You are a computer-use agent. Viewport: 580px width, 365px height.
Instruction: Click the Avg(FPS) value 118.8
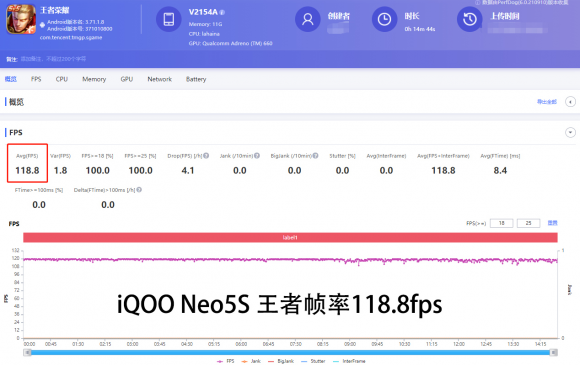pyautogui.click(x=27, y=170)
